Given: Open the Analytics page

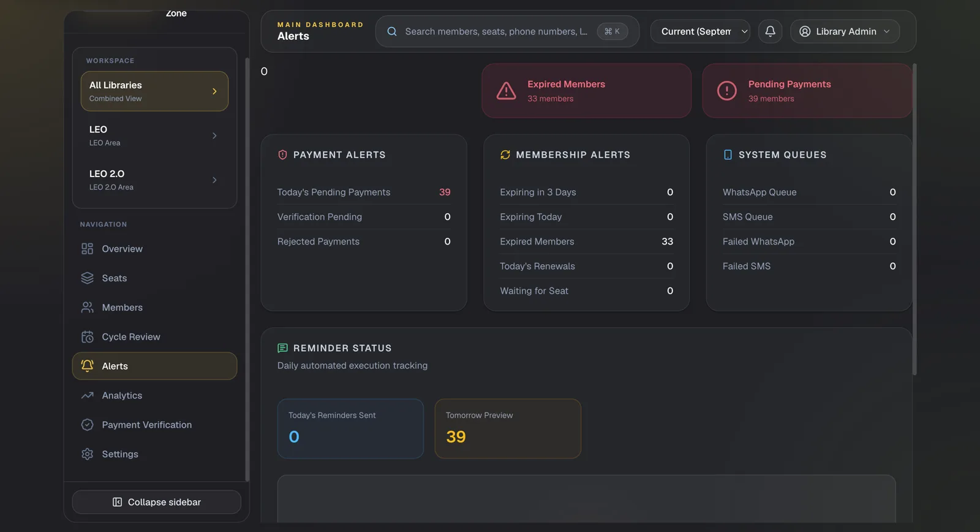Looking at the screenshot, I should (x=154, y=395).
